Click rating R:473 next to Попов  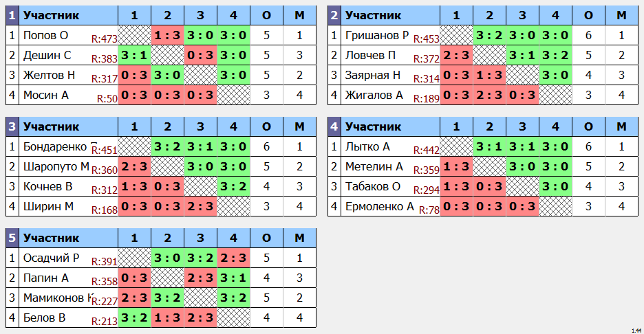click(105, 39)
